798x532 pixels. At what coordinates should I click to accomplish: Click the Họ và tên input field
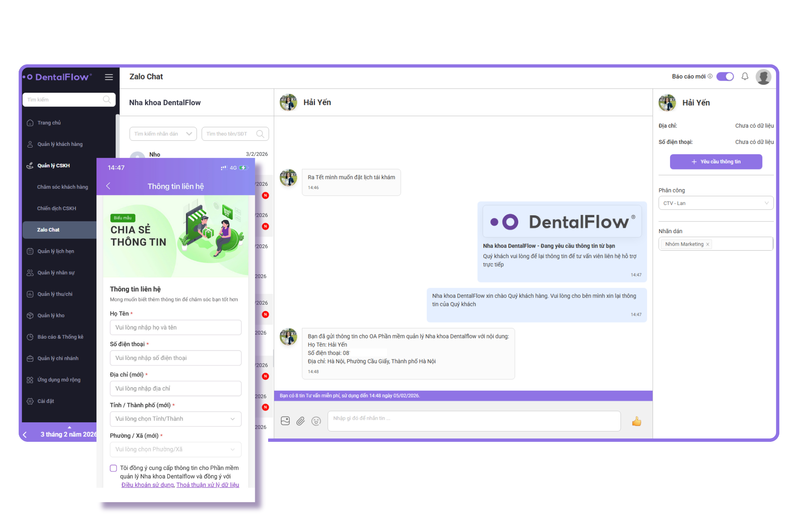pos(175,328)
